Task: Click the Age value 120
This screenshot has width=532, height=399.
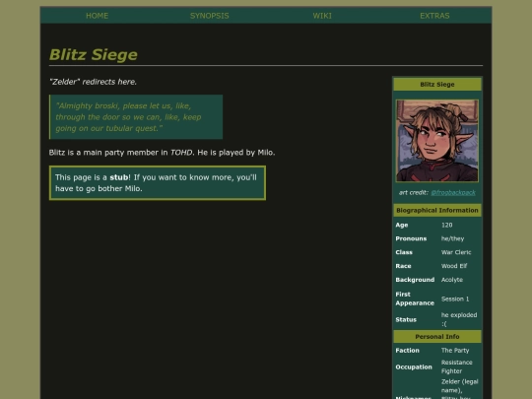Action: 447,225
